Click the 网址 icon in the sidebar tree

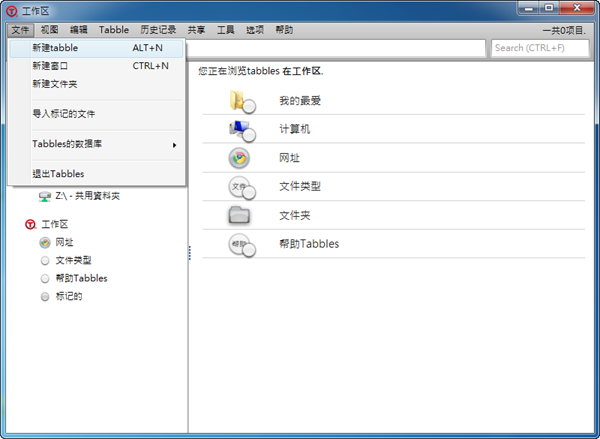[x=45, y=242]
